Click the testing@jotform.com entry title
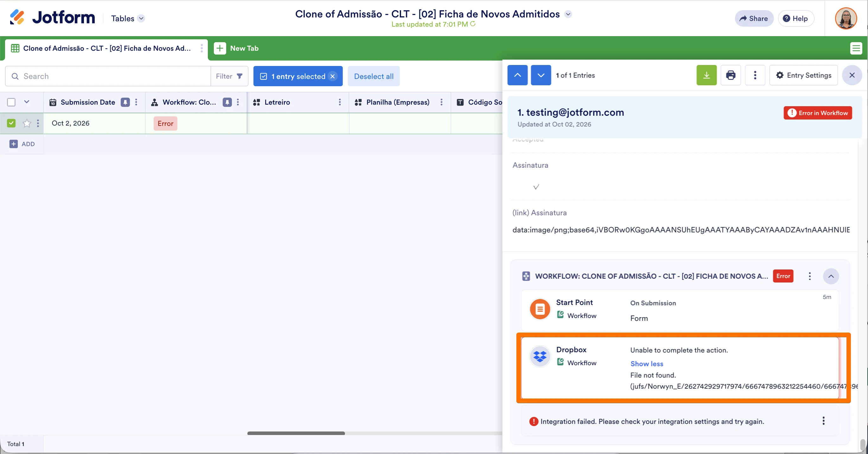The width and height of the screenshot is (868, 454). (571, 112)
